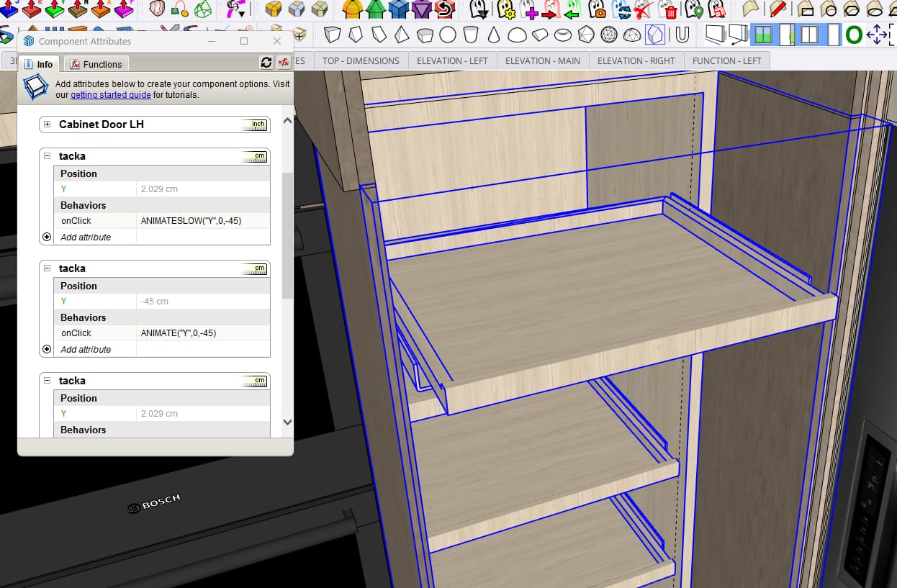Viewport: 897px width, 588px height.
Task: Collapse the second tacka section
Action: coord(46,268)
